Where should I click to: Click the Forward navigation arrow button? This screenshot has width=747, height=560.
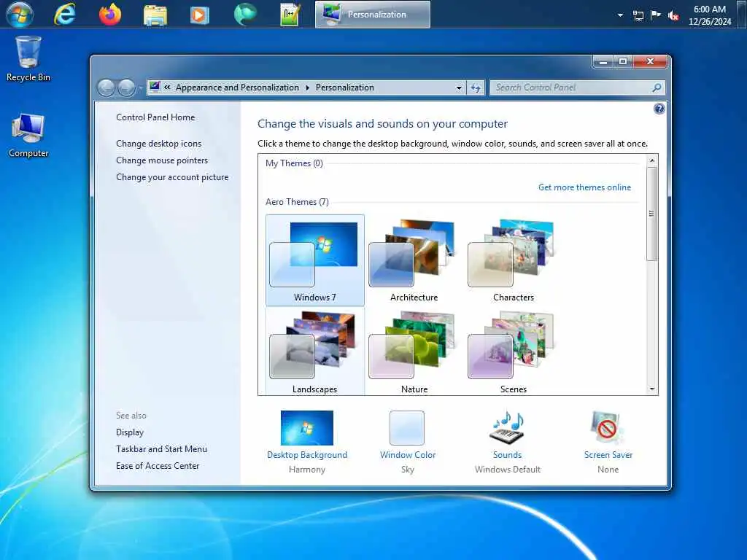pos(126,87)
